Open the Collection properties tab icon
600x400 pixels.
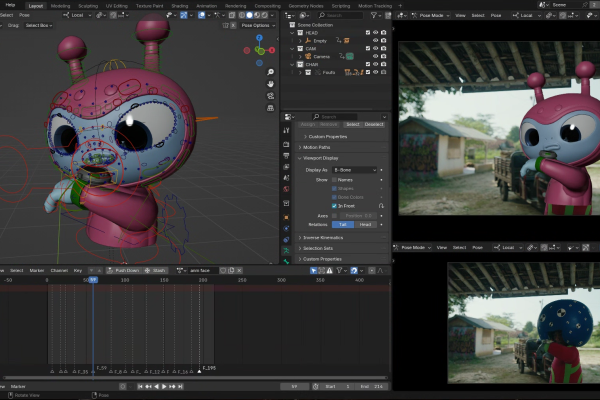tap(286, 203)
